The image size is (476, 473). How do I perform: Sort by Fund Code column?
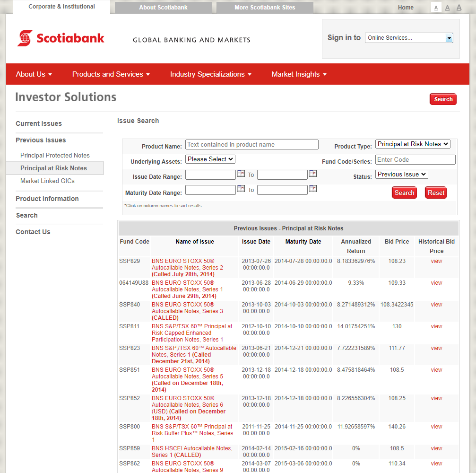(x=135, y=242)
